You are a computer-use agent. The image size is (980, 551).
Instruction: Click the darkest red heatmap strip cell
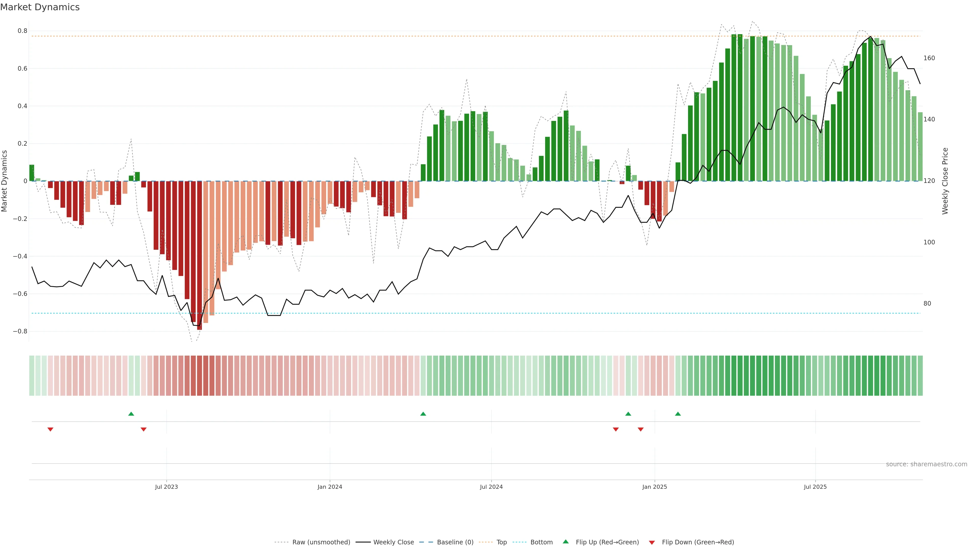tap(199, 375)
